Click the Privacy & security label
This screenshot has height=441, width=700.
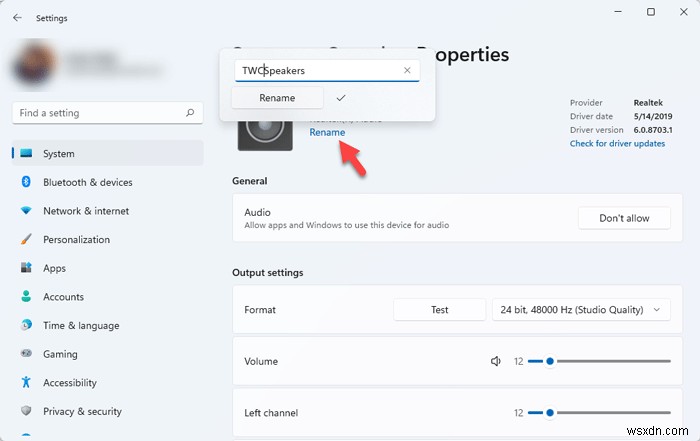pos(83,411)
